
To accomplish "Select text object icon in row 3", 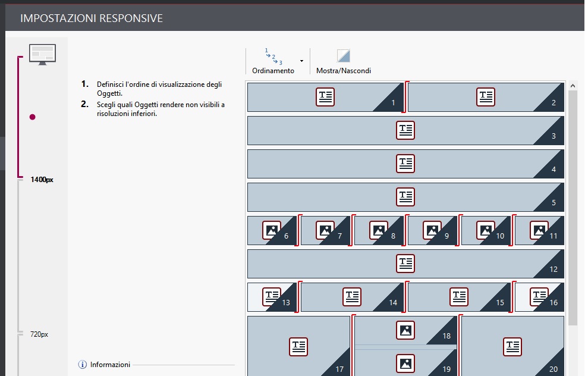I will tap(405, 130).
